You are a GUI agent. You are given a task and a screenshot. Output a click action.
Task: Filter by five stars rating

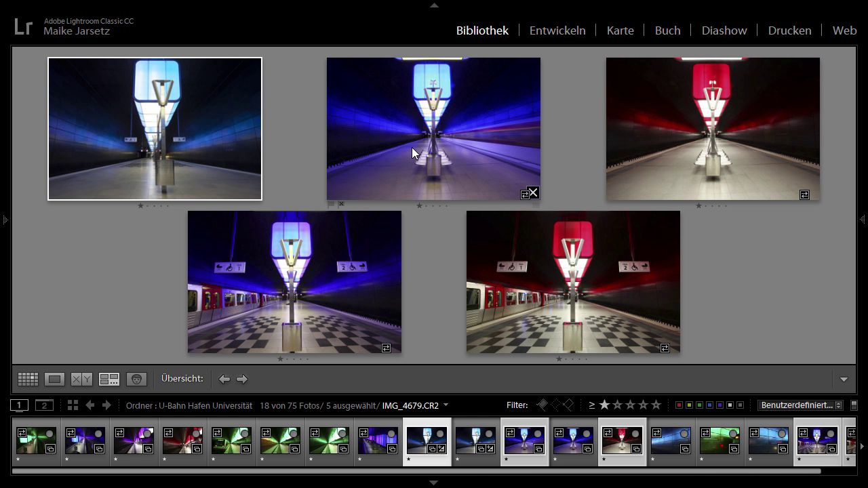[656, 405]
